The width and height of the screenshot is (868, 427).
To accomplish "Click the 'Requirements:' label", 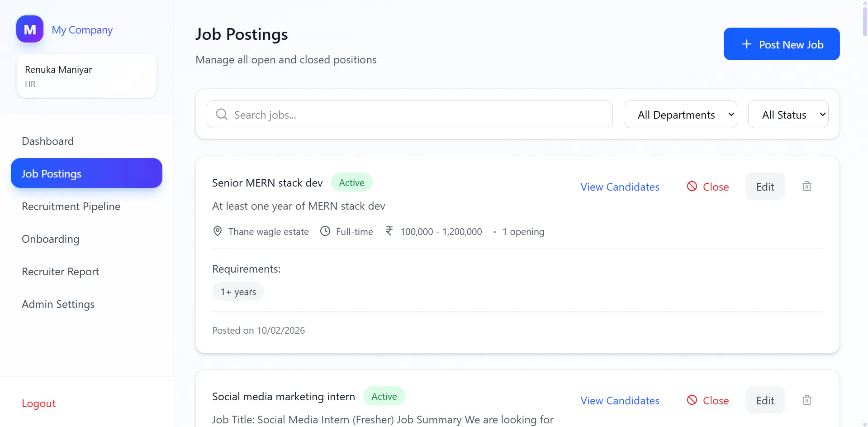I will [x=246, y=269].
